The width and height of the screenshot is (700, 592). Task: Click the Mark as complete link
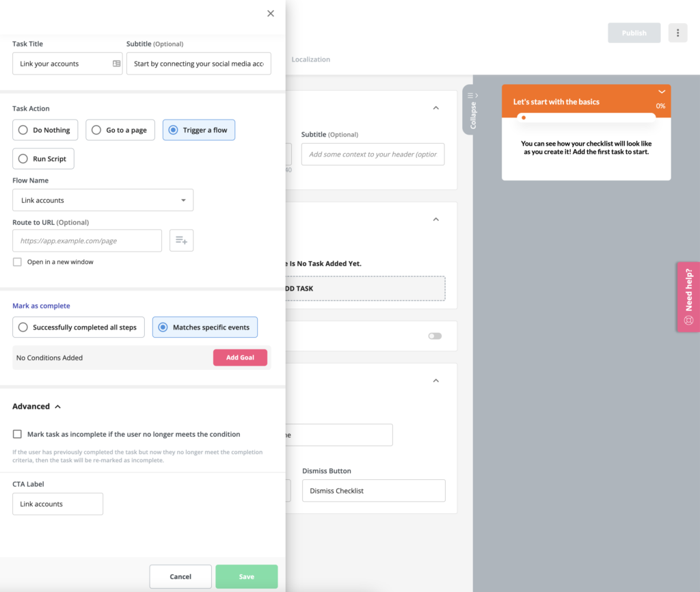coord(41,306)
